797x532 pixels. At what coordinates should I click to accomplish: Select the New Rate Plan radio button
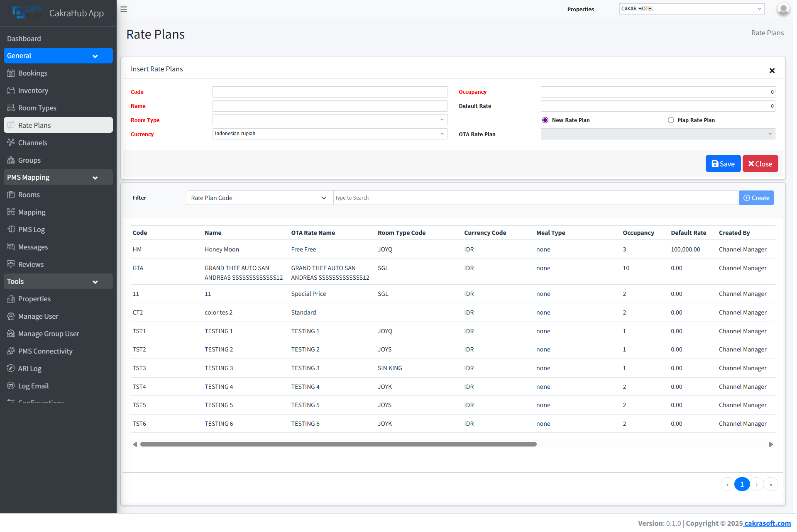[545, 120]
